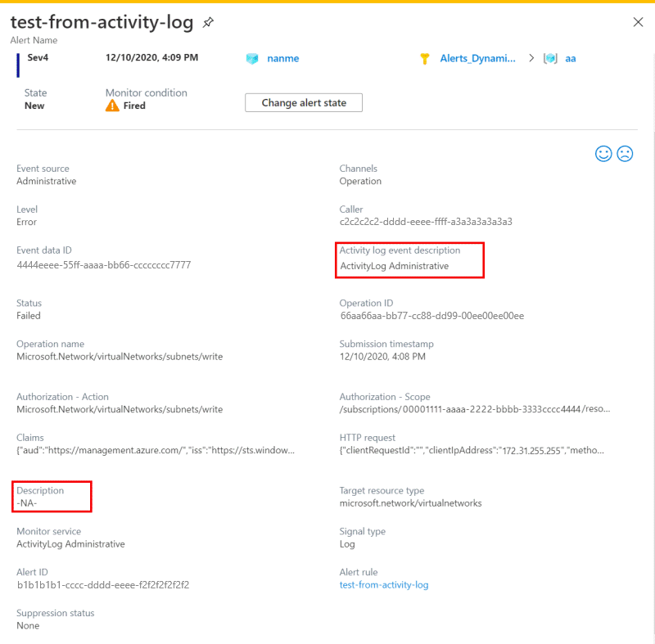This screenshot has width=655, height=644.
Task: Pin the test-from-activity-log alert
Action: (x=208, y=22)
